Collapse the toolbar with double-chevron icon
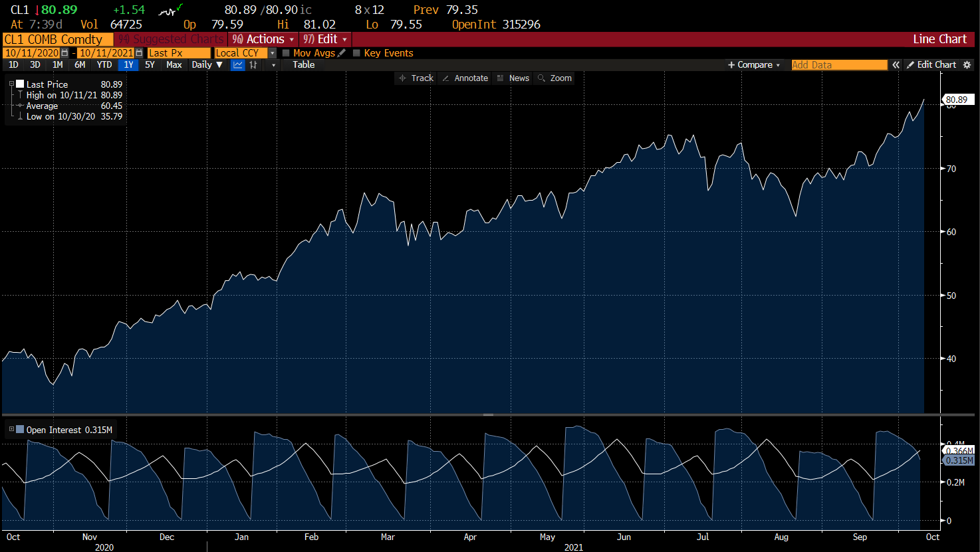The width and height of the screenshot is (980, 552). 896,65
